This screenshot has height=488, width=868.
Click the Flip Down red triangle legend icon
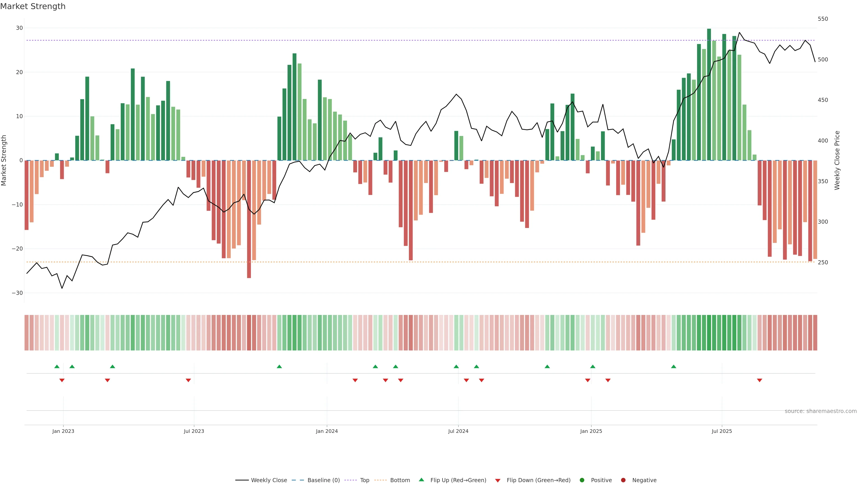[498, 480]
